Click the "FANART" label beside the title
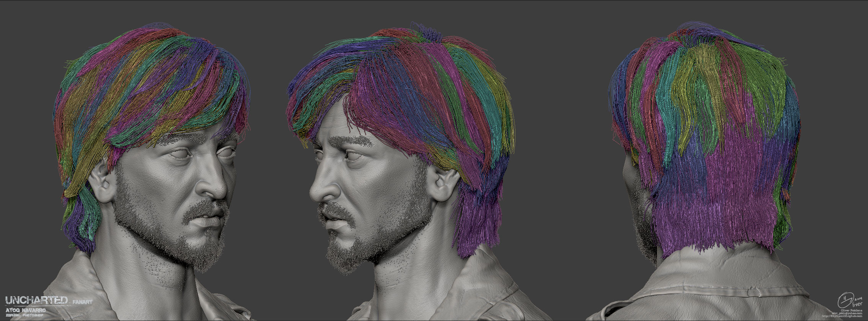 82,302
